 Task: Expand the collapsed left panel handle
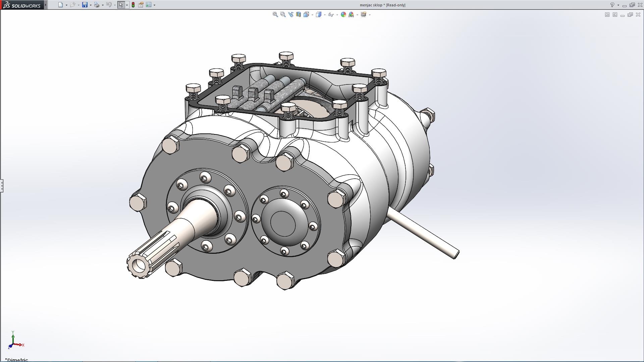(x=2, y=185)
